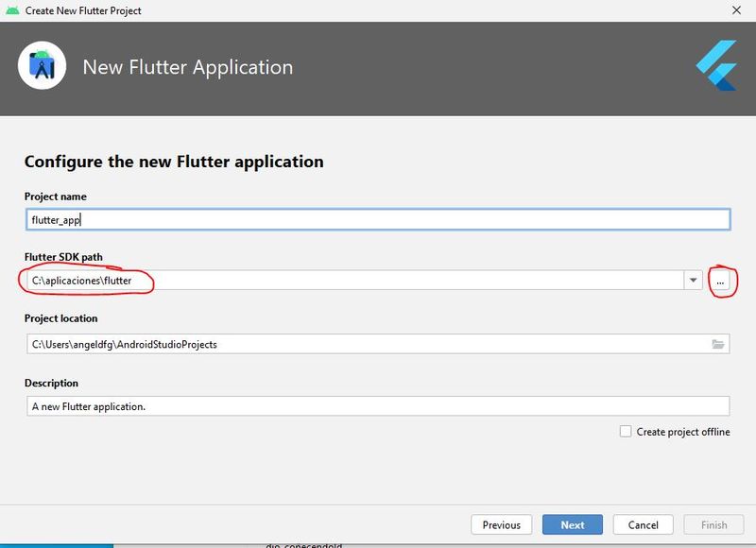Image resolution: width=756 pixels, height=548 pixels.
Task: Click the 'New Flutter Application' header title
Action: point(188,67)
